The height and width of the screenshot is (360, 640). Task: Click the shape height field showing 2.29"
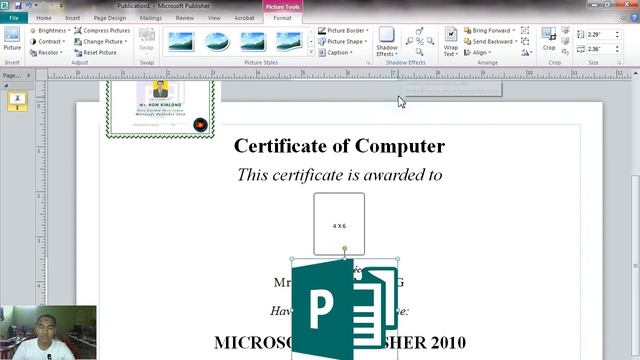pos(600,35)
